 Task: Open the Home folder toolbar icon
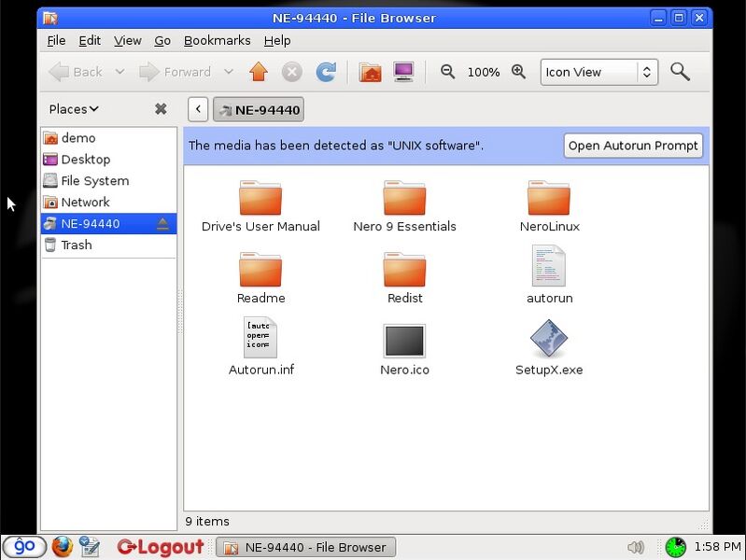370,72
